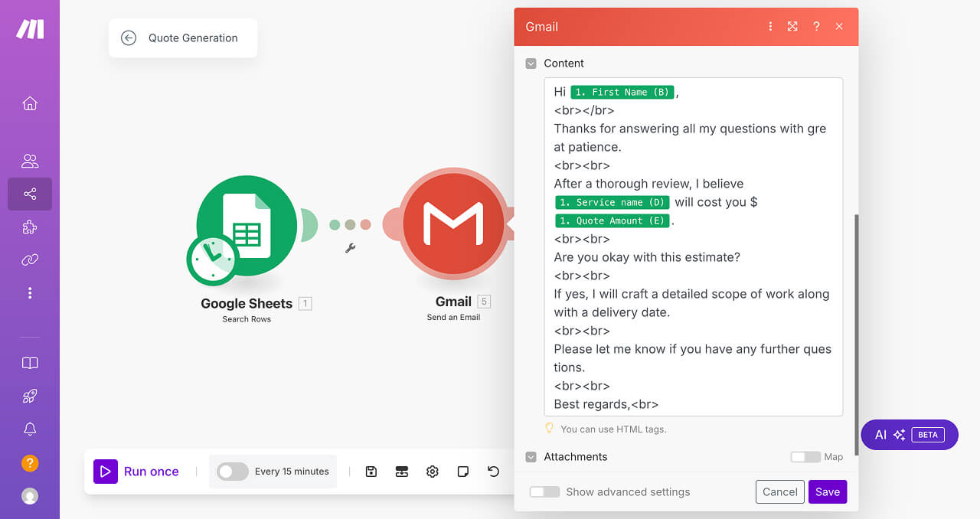
Task: Open the Gmail panel help question mark
Action: click(816, 26)
